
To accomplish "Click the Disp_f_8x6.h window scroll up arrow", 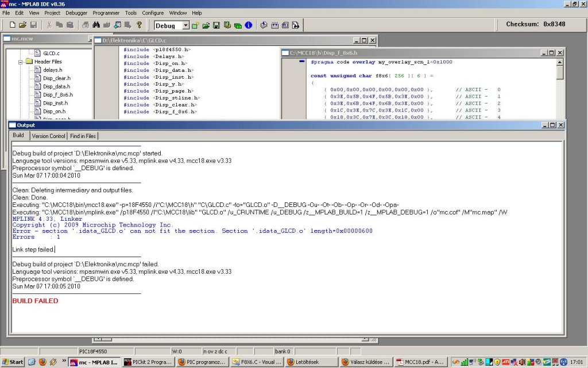I will tap(559, 62).
